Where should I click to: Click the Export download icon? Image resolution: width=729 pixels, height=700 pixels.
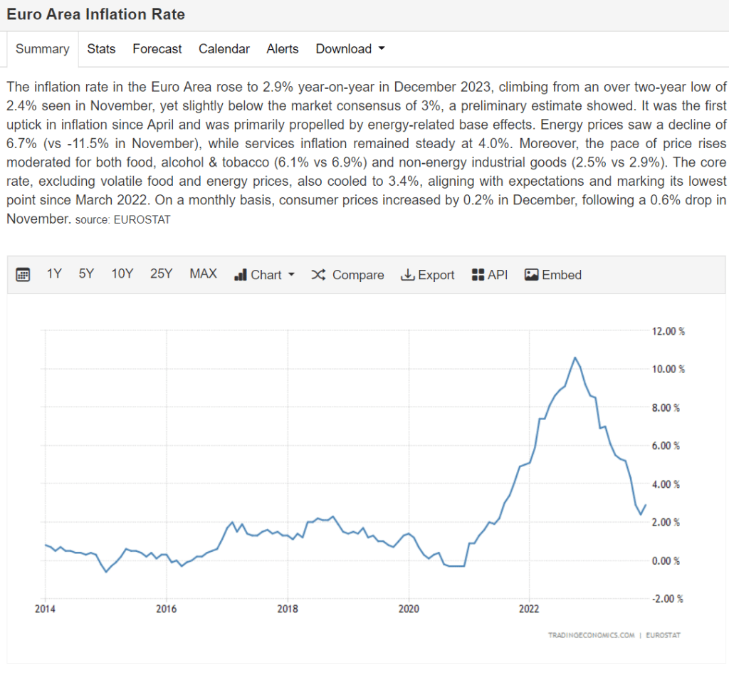point(408,274)
